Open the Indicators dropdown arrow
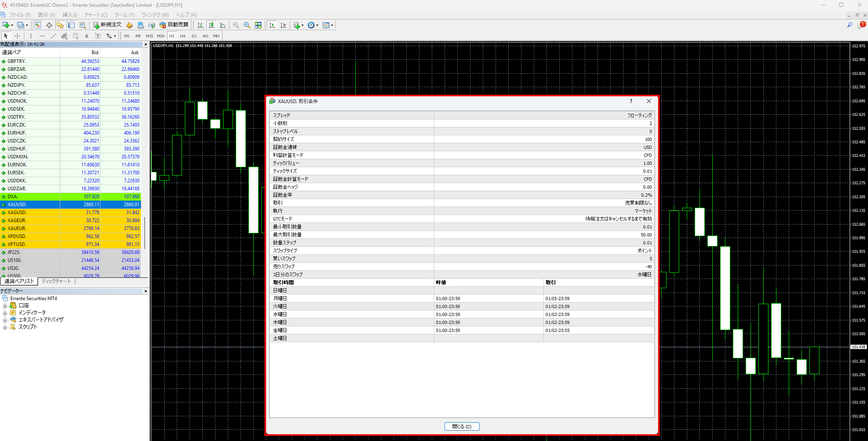 click(302, 25)
